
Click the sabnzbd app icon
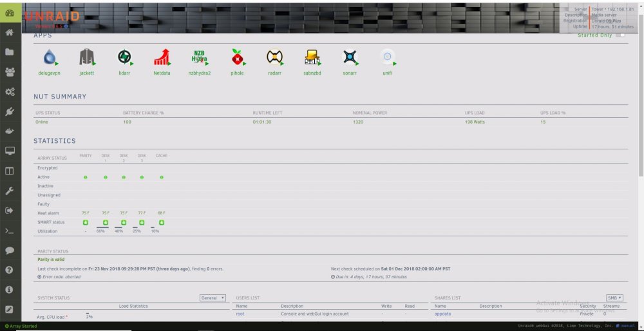(312, 57)
